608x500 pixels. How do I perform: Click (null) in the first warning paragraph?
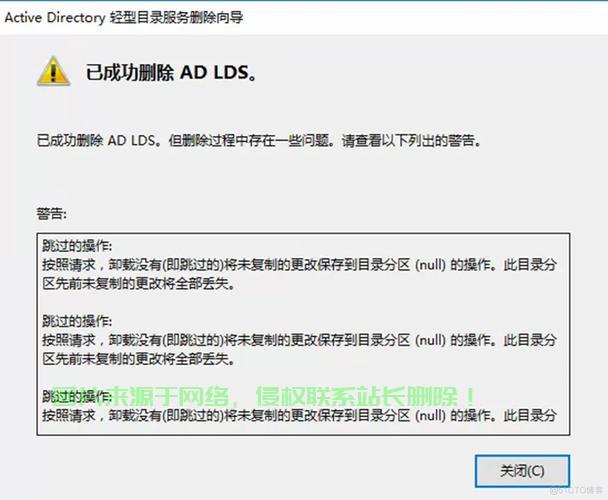click(x=430, y=265)
